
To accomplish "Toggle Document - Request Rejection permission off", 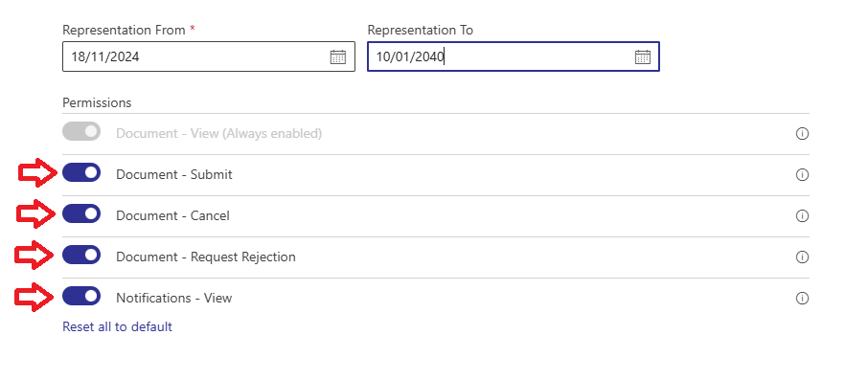I will click(81, 255).
